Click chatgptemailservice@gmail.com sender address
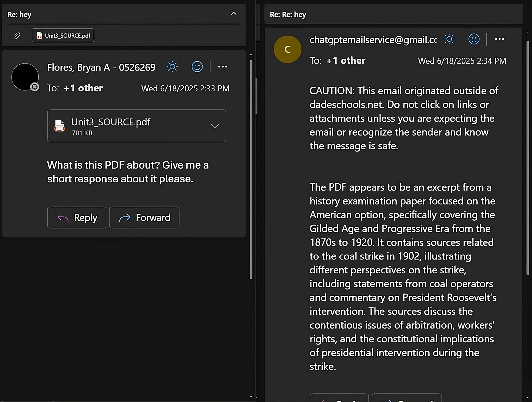The width and height of the screenshot is (532, 402). point(373,40)
